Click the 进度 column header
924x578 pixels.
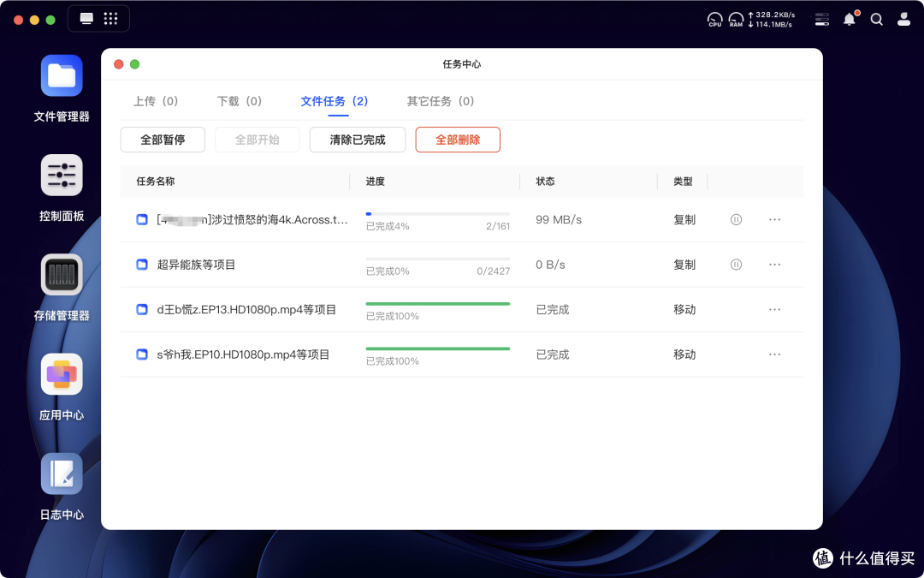(376, 181)
